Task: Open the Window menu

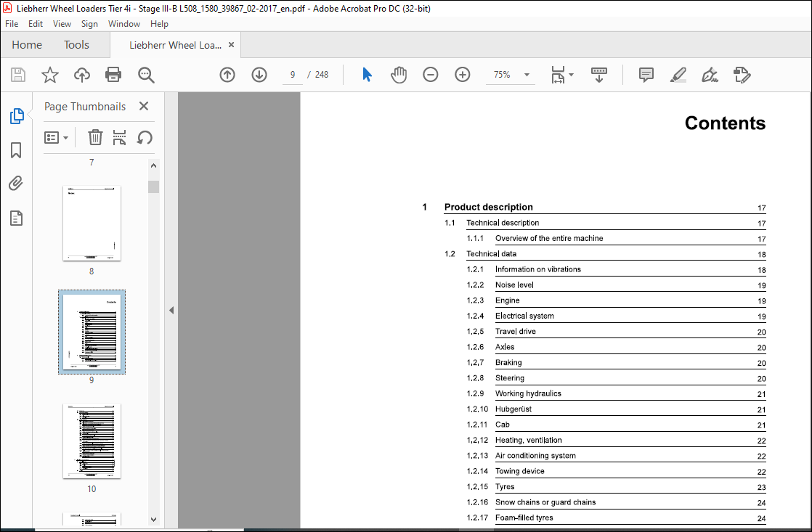Action: point(123,24)
